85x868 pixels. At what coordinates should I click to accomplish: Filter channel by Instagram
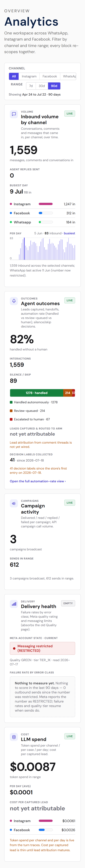click(29, 76)
